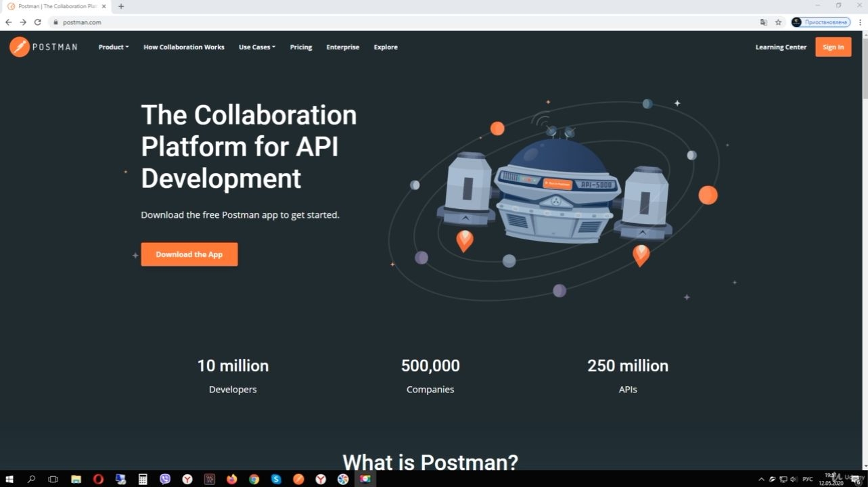
Task: Click the 'Developers' label
Action: point(233,390)
